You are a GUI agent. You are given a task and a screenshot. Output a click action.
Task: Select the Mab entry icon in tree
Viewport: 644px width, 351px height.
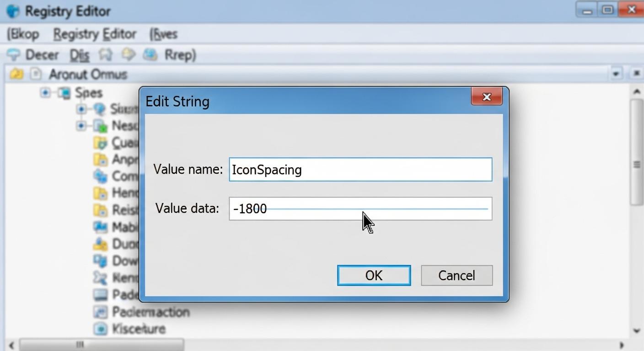pyautogui.click(x=100, y=227)
